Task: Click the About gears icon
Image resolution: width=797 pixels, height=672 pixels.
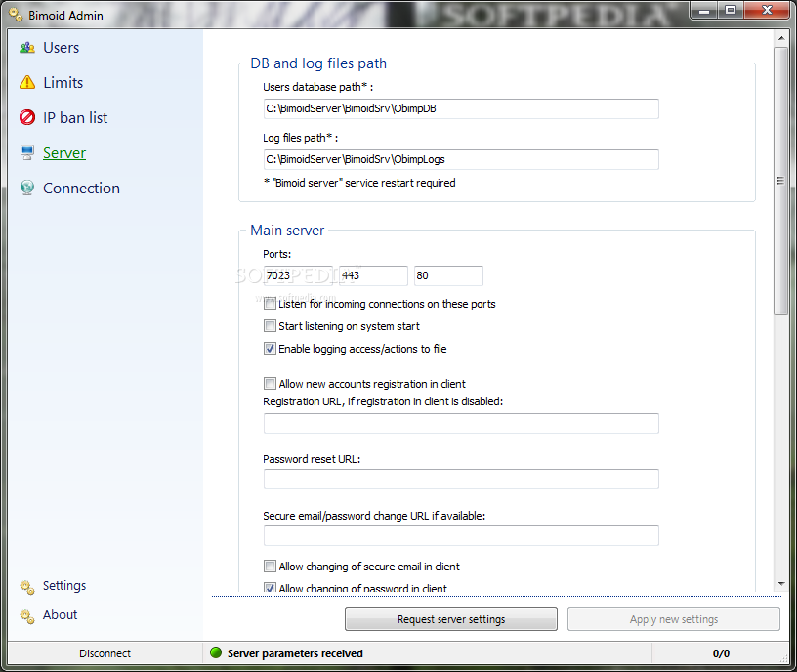Action: [x=27, y=616]
